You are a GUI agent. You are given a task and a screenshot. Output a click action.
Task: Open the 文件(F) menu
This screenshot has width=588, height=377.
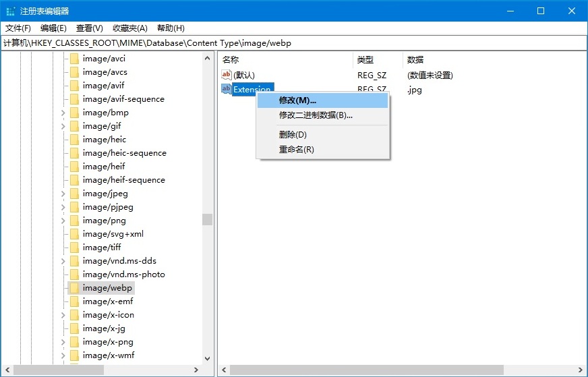[x=18, y=28]
